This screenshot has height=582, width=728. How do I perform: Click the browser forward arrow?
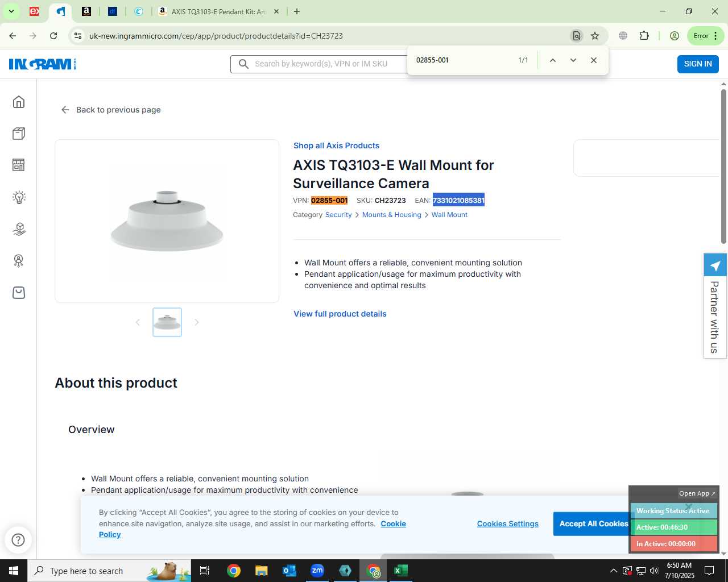pos(33,36)
